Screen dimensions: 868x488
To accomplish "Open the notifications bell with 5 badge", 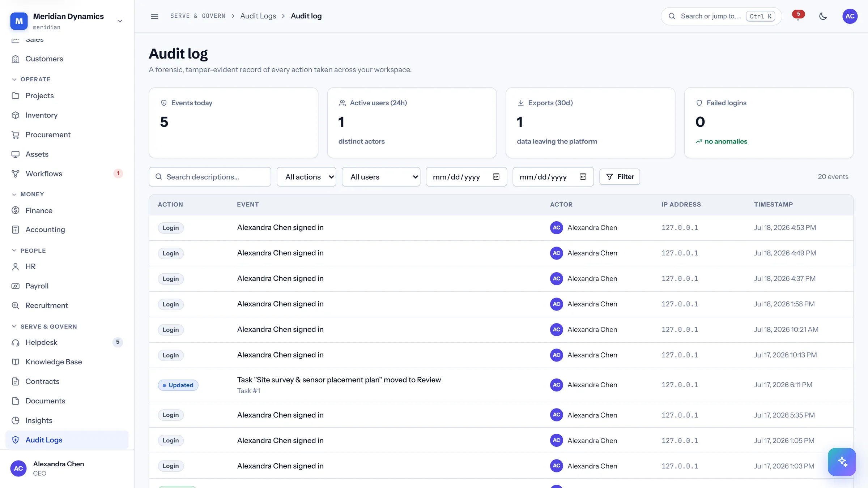I will click(x=798, y=16).
